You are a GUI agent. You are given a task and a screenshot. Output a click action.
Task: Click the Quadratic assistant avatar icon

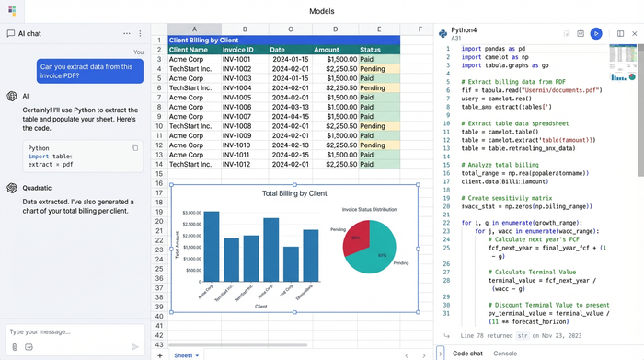[x=12, y=188]
